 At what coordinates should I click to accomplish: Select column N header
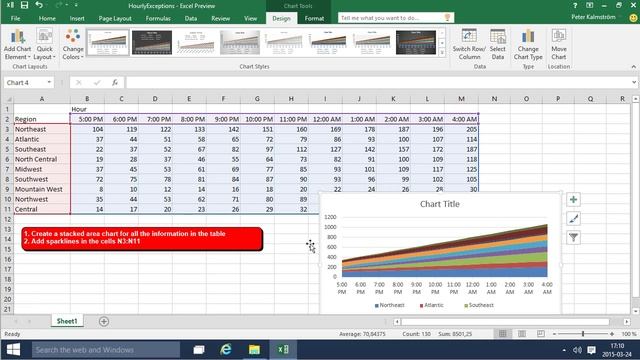point(494,99)
